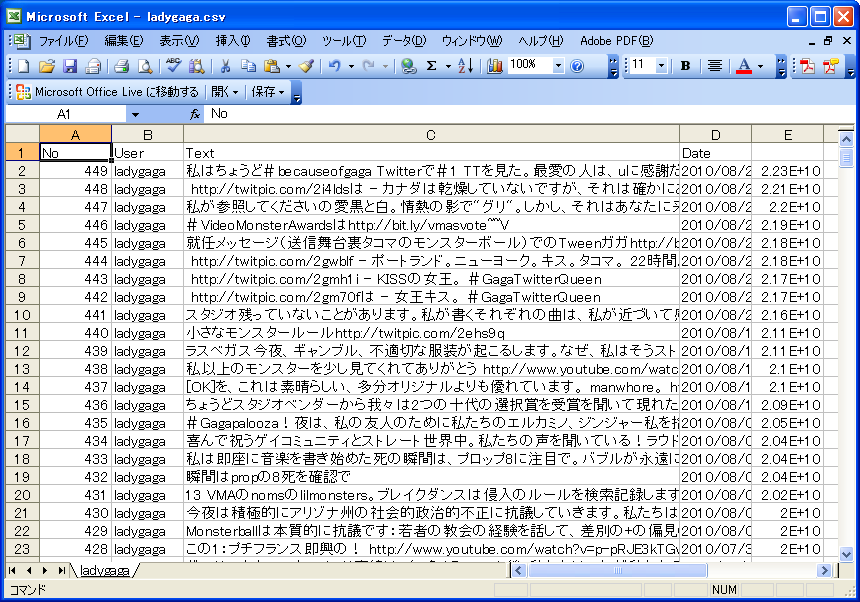Open the Research pane icon
Image resolution: width=860 pixels, height=602 pixels.
coord(196,66)
